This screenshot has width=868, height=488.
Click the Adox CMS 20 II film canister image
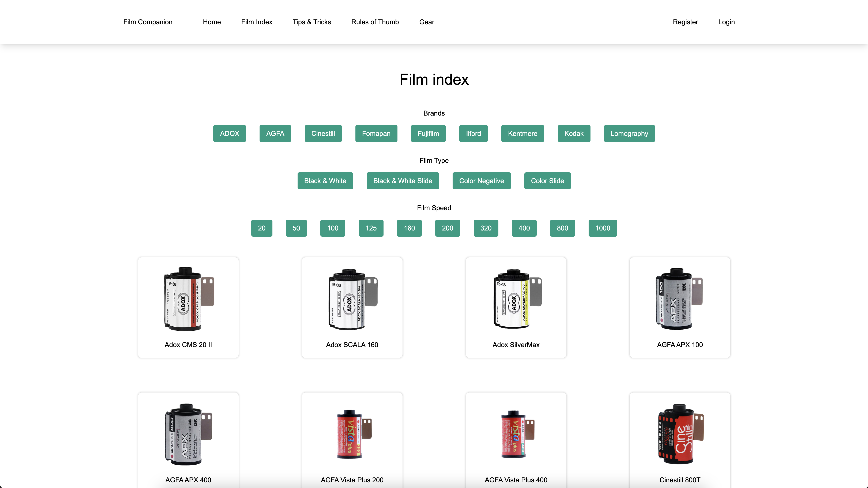click(x=188, y=299)
